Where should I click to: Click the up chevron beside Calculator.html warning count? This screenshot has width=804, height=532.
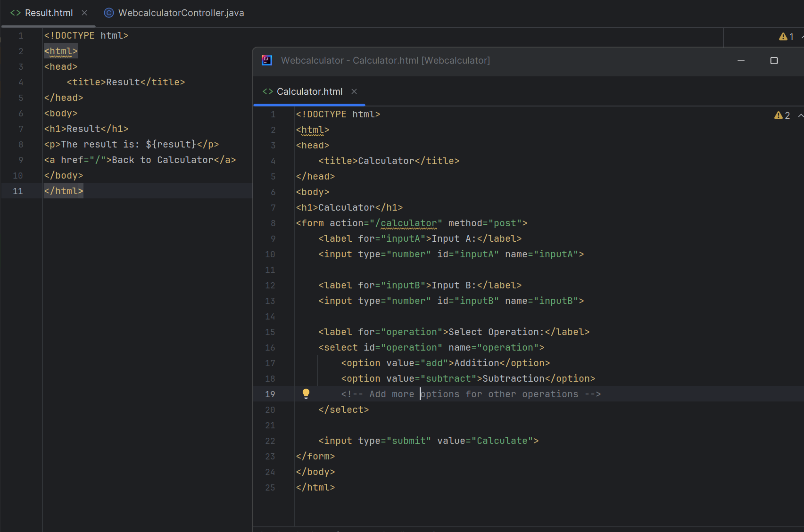pyautogui.click(x=800, y=115)
